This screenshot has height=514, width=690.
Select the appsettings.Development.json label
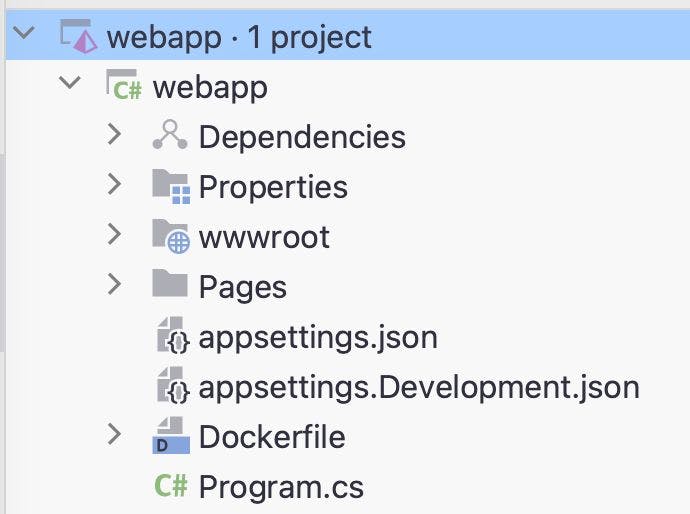pos(419,387)
